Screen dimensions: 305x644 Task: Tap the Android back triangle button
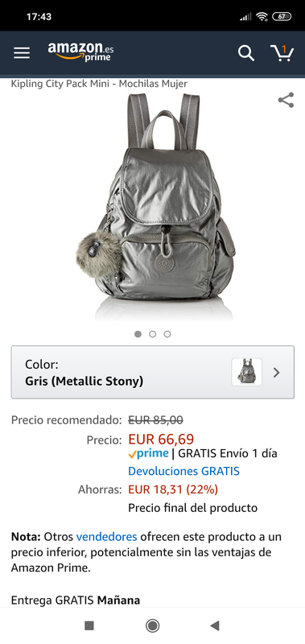coord(214,625)
